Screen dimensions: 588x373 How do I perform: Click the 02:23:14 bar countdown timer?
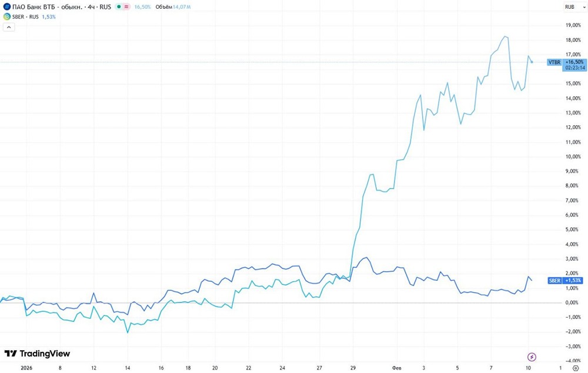575,68
